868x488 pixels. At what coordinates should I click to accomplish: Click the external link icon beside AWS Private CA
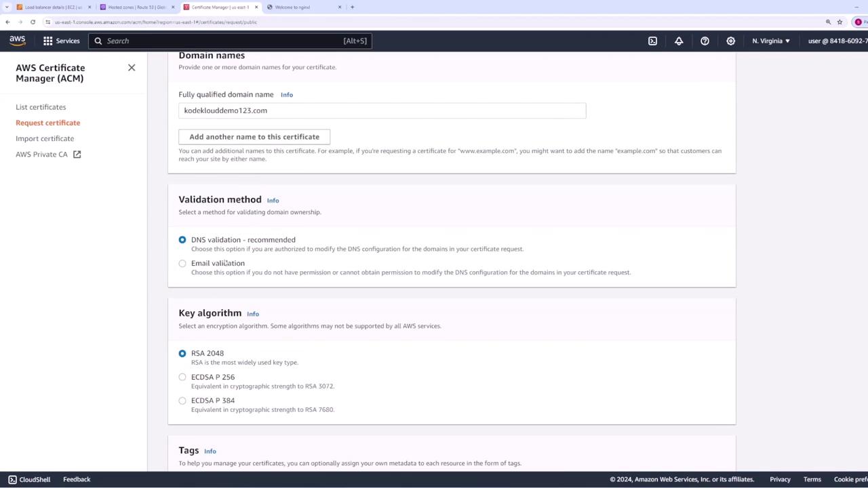click(77, 155)
